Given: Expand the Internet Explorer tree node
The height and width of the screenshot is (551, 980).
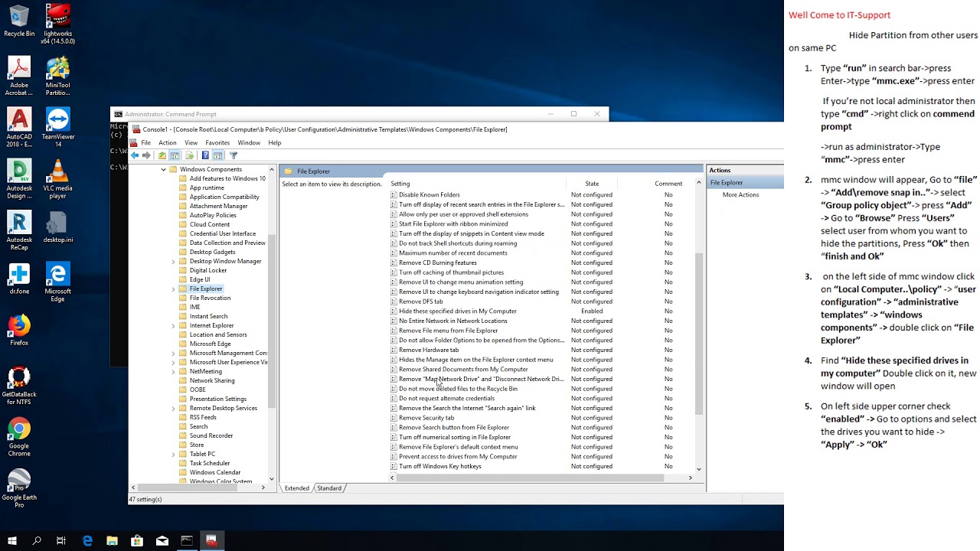Looking at the screenshot, I should [x=173, y=325].
